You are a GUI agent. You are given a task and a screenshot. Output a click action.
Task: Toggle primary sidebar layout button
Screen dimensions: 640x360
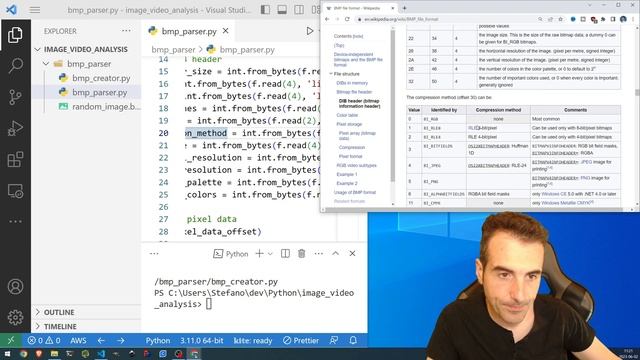(x=265, y=9)
